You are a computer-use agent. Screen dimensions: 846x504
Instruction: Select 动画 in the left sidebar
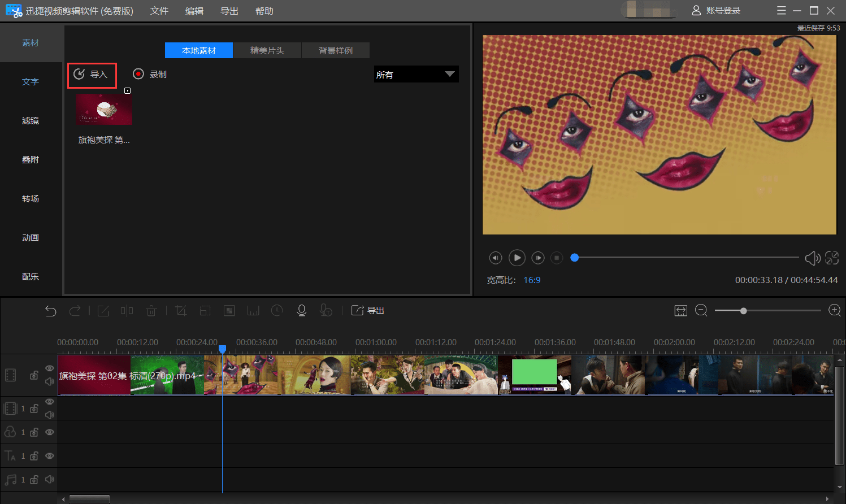point(31,238)
